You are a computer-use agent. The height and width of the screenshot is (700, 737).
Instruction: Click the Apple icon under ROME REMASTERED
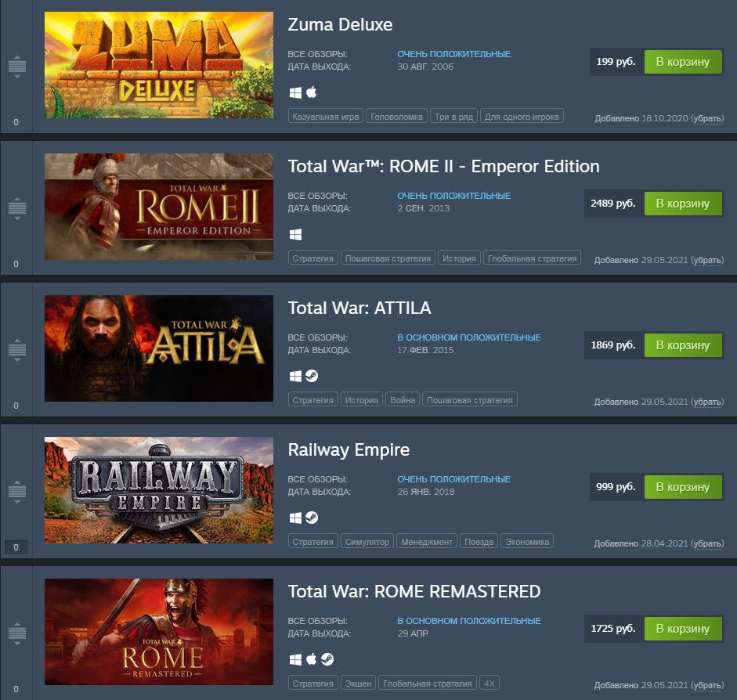[x=311, y=659]
